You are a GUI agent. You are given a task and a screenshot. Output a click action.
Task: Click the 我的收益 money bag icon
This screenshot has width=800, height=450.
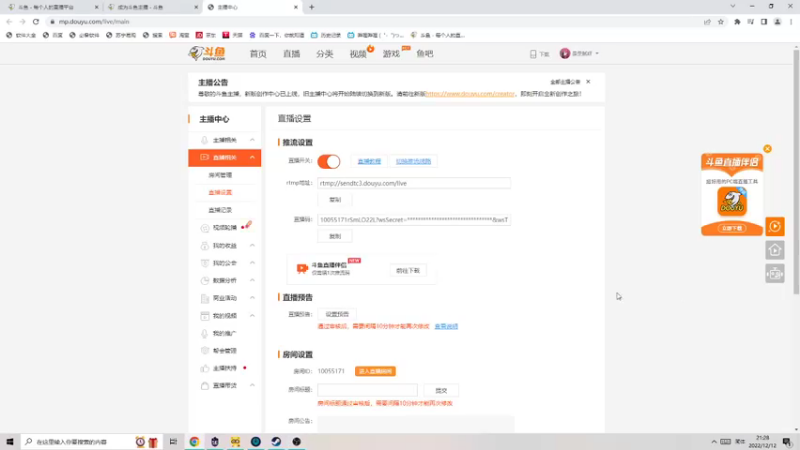click(204, 246)
